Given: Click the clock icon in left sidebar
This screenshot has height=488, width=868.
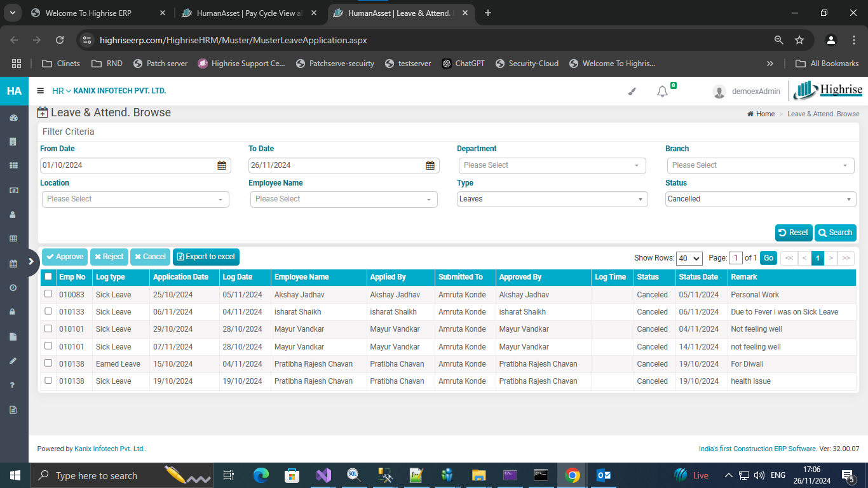Looking at the screenshot, I should (x=13, y=287).
